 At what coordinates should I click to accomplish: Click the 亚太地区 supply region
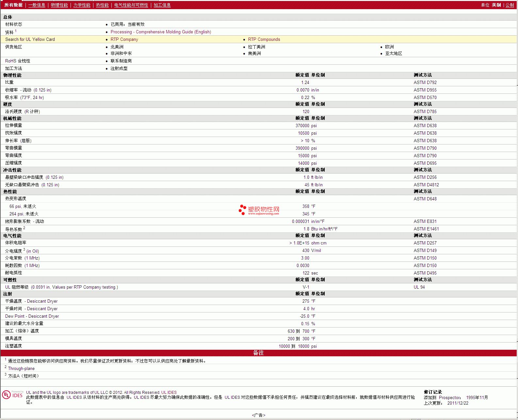tap(394, 54)
